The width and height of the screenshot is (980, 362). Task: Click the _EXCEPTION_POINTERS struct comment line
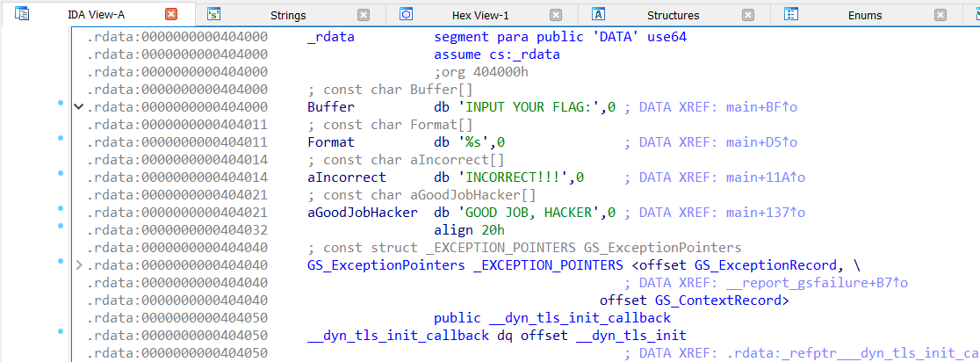524,248
